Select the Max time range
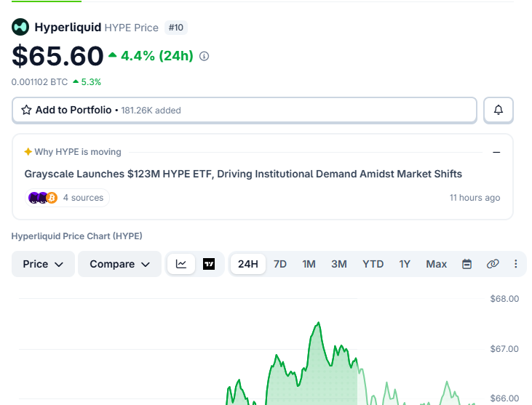The width and height of the screenshot is (532, 405). [x=437, y=264]
